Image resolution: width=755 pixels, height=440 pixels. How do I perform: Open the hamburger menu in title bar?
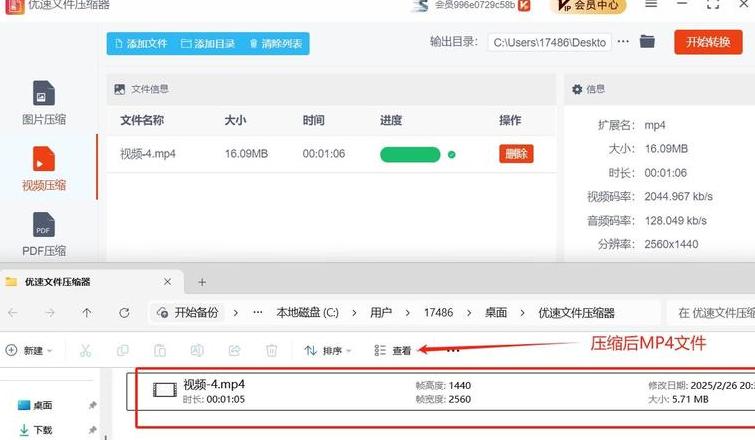tap(651, 4)
